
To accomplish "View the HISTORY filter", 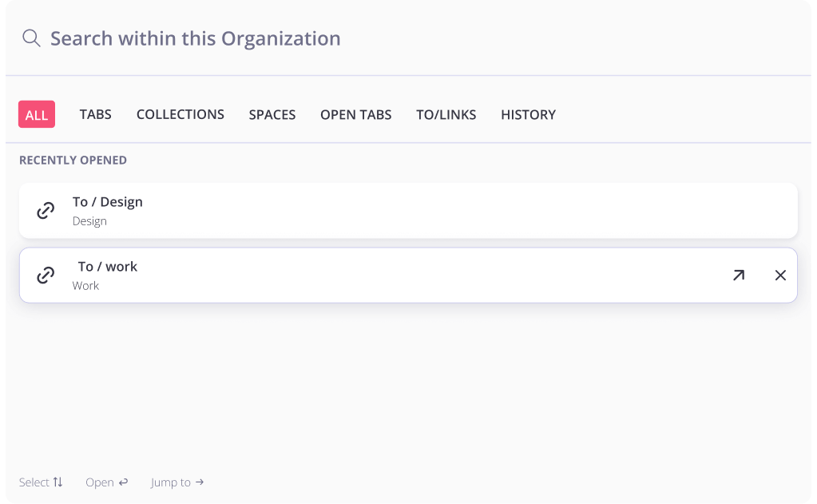I will point(528,114).
